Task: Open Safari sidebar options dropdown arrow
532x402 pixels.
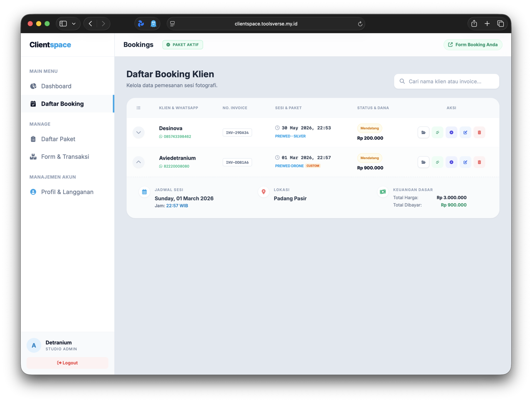Action: pyautogui.click(x=74, y=24)
